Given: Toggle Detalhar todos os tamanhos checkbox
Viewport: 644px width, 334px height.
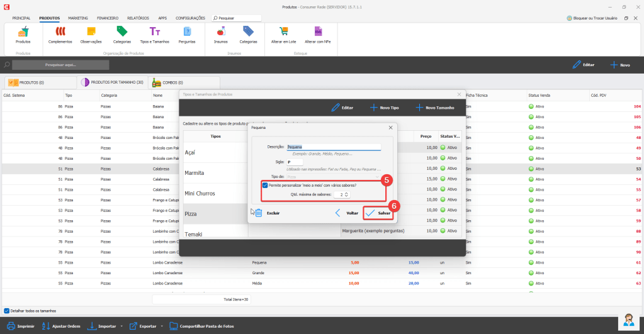Looking at the screenshot, I should [7, 311].
